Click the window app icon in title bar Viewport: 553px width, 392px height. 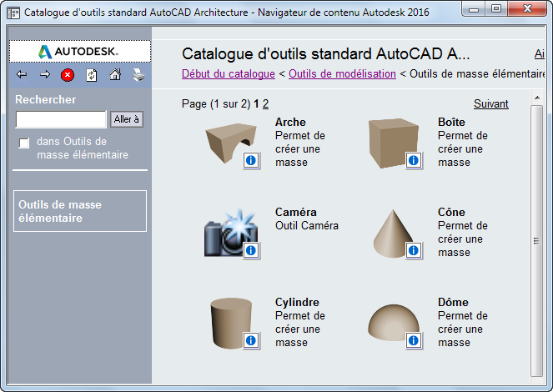tap(13, 13)
